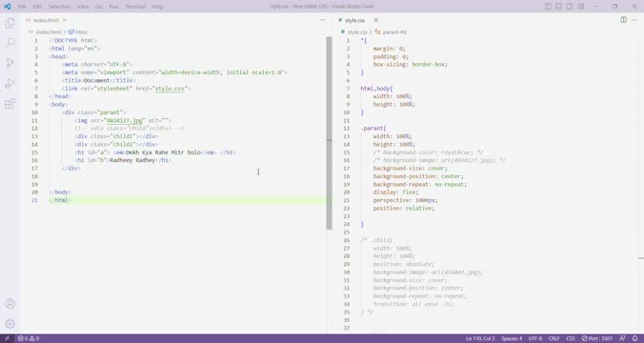Viewport: 644px width, 343px height.
Task: Click the index.html editor vertical scrollbar
Action: pos(329,132)
